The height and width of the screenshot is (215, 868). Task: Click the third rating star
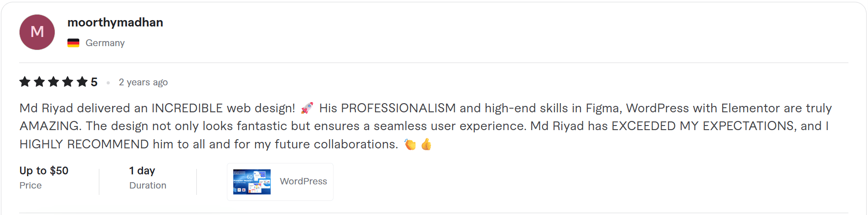(53, 82)
